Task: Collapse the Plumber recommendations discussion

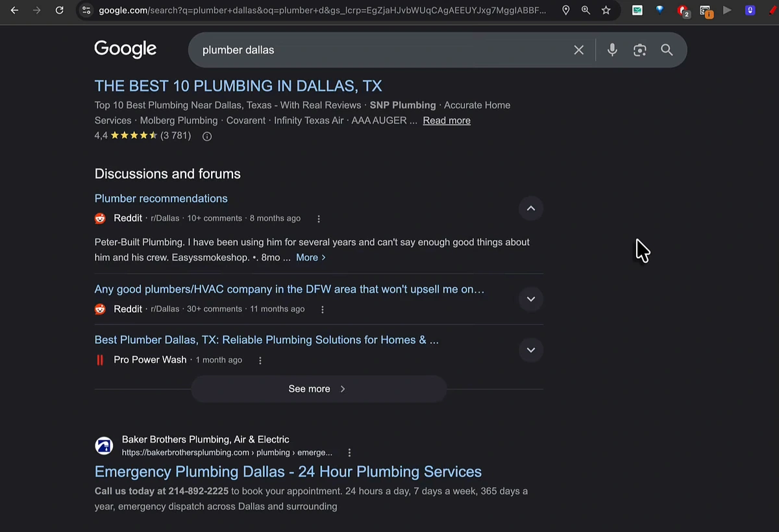Action: [x=530, y=208]
